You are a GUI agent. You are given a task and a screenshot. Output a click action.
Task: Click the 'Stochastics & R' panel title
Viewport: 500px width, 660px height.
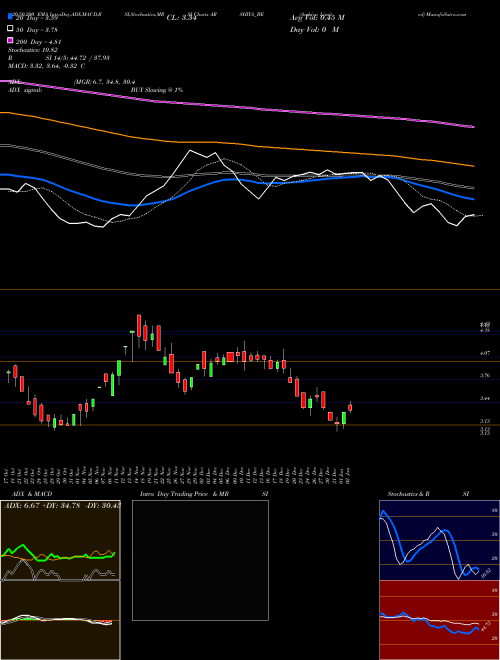tap(408, 494)
